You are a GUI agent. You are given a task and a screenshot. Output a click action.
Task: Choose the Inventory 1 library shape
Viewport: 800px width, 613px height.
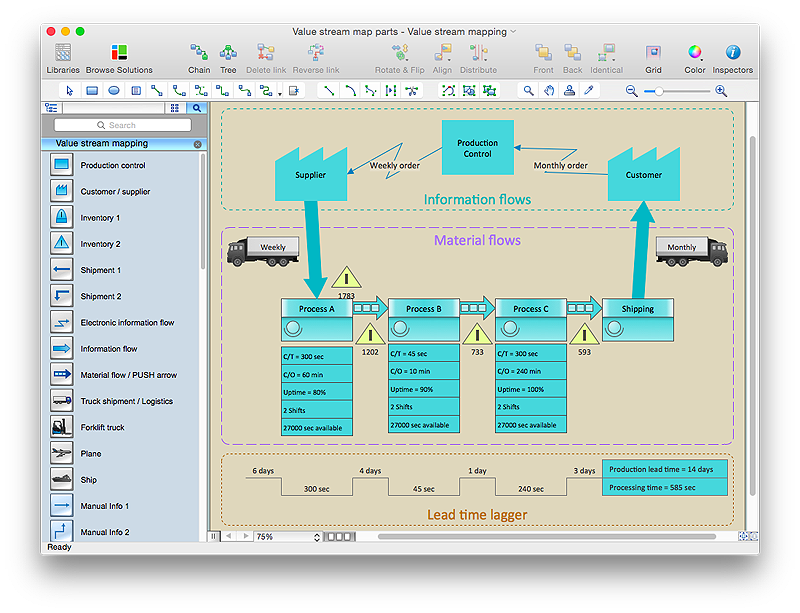tap(62, 218)
